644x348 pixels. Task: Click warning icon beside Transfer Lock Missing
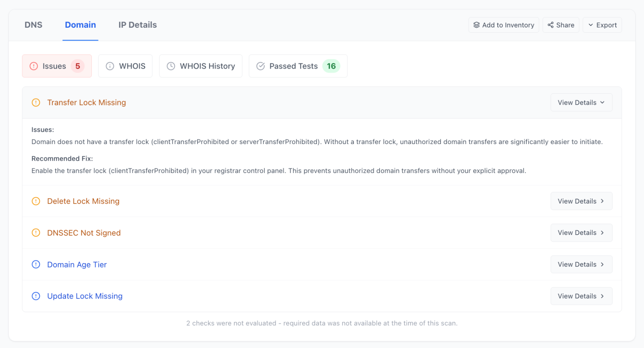click(36, 102)
